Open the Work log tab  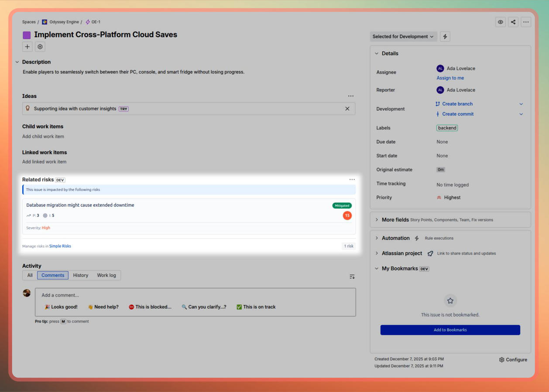(106, 275)
